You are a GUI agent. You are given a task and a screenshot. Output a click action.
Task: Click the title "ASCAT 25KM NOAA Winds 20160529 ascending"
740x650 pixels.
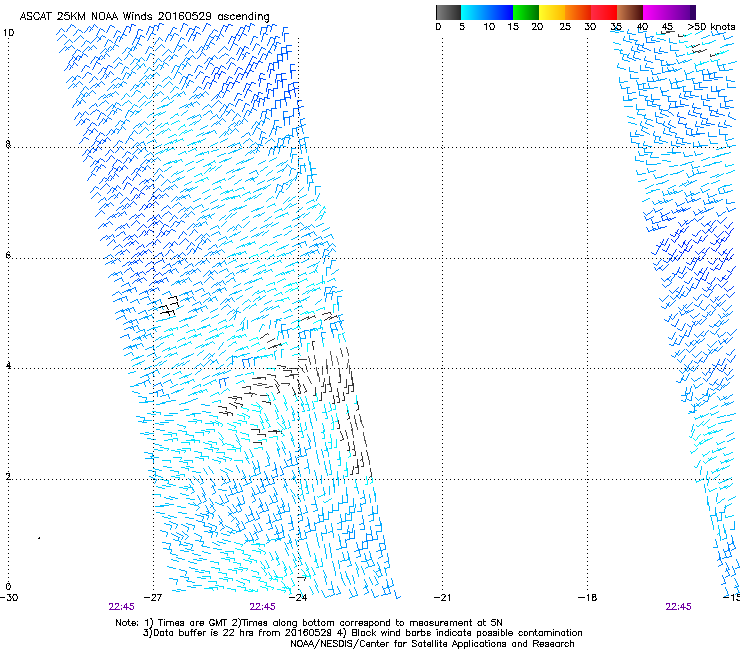(x=144, y=17)
